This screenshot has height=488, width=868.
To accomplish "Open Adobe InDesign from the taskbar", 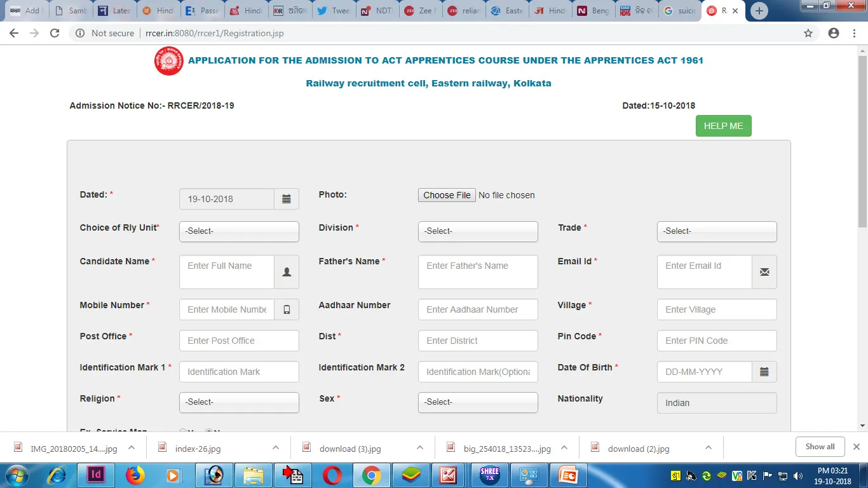I will tap(97, 475).
